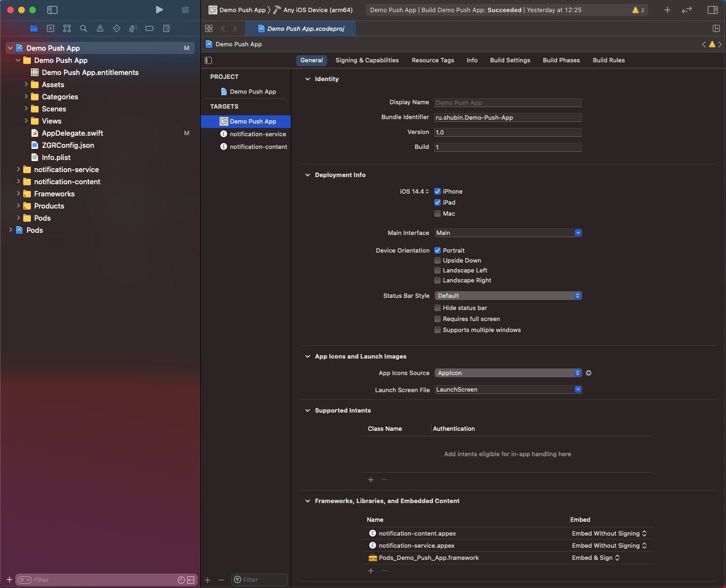Open the Find navigator magnifier

83,28
